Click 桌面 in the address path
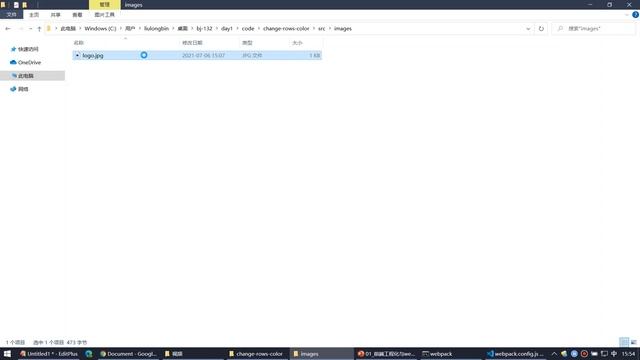This screenshot has width=640, height=360. [182, 29]
